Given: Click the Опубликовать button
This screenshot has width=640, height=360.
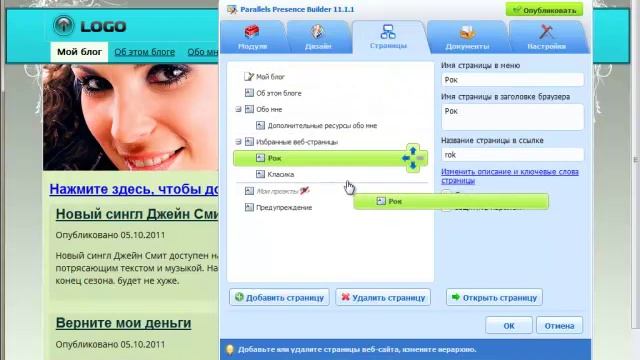Looking at the screenshot, I should pyautogui.click(x=544, y=10).
